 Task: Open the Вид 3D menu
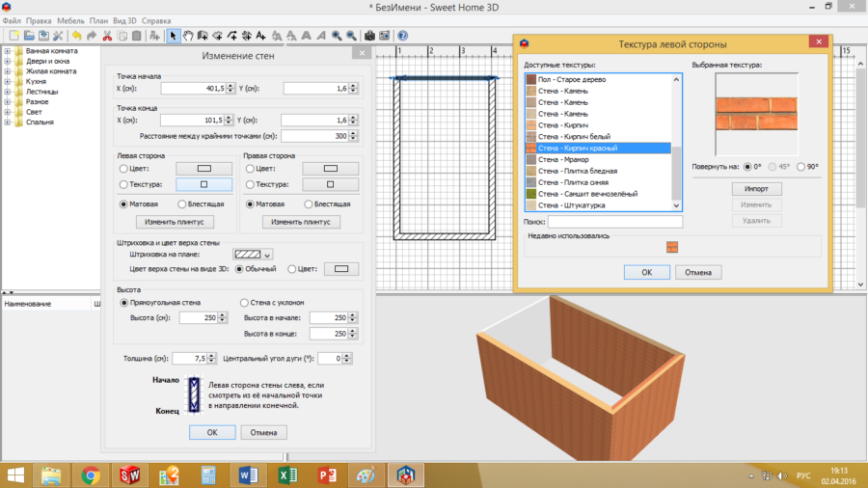124,21
